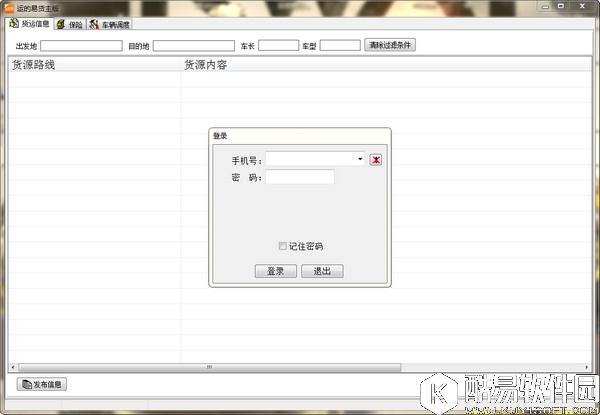This screenshot has height=415, width=600.
Task: Click the 手机号 combo box field
Action: [315, 159]
